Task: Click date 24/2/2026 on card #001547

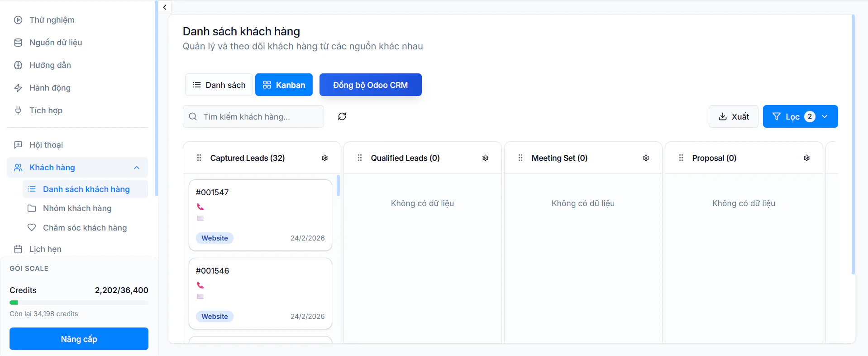Action: click(308, 238)
